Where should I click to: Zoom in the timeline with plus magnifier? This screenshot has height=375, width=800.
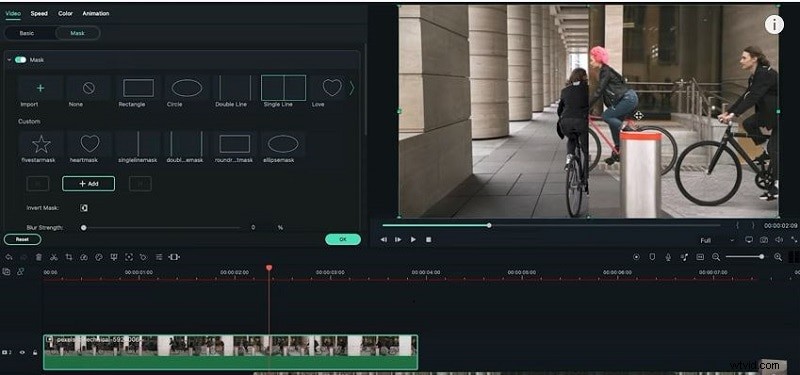(x=778, y=257)
